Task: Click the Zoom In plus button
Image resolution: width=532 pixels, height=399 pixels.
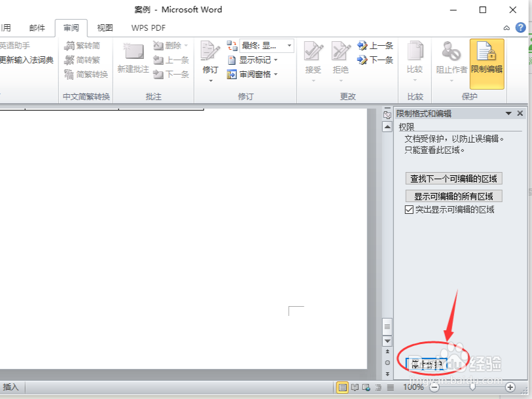Action: point(510,387)
